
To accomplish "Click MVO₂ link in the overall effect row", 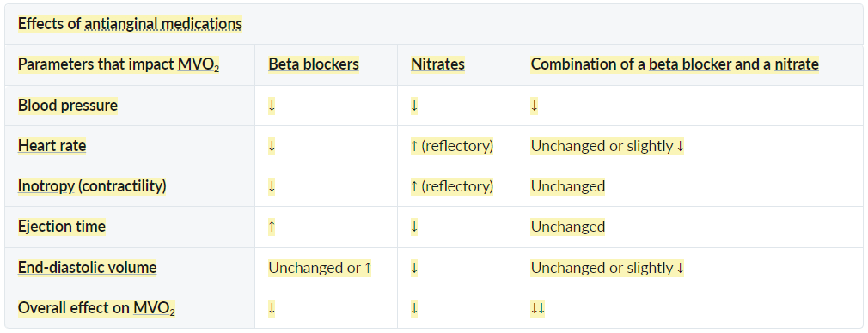I will click(x=155, y=309).
